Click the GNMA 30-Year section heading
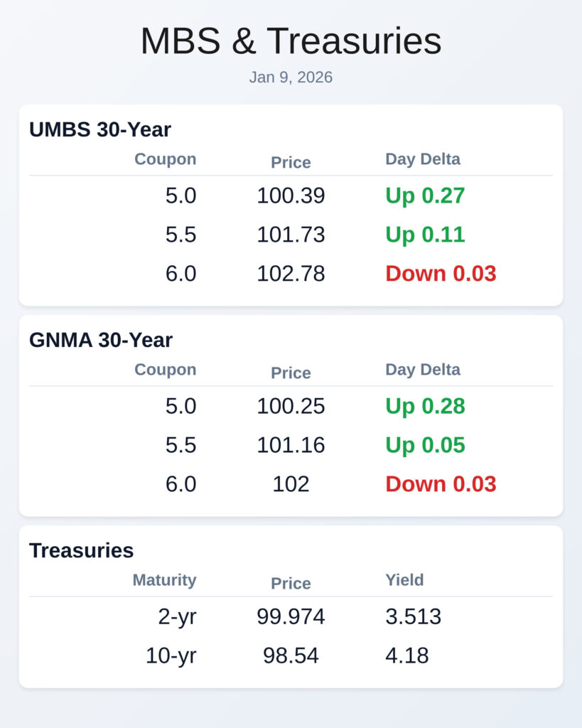582x728 pixels. click(101, 340)
